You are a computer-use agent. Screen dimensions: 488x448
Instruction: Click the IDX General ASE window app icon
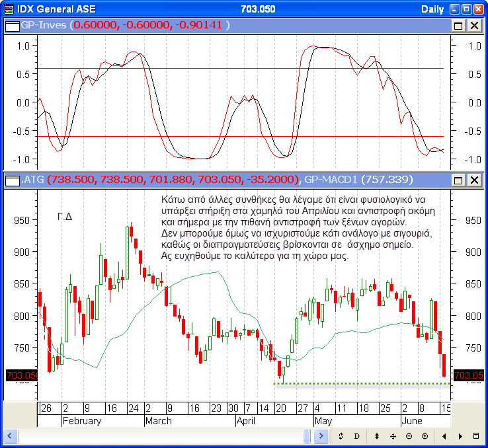[x=9, y=9]
